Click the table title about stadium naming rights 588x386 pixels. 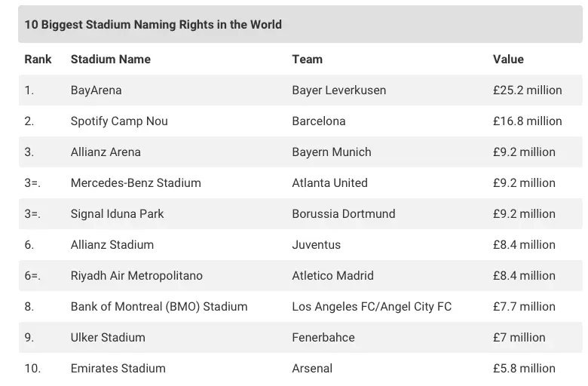pos(153,24)
